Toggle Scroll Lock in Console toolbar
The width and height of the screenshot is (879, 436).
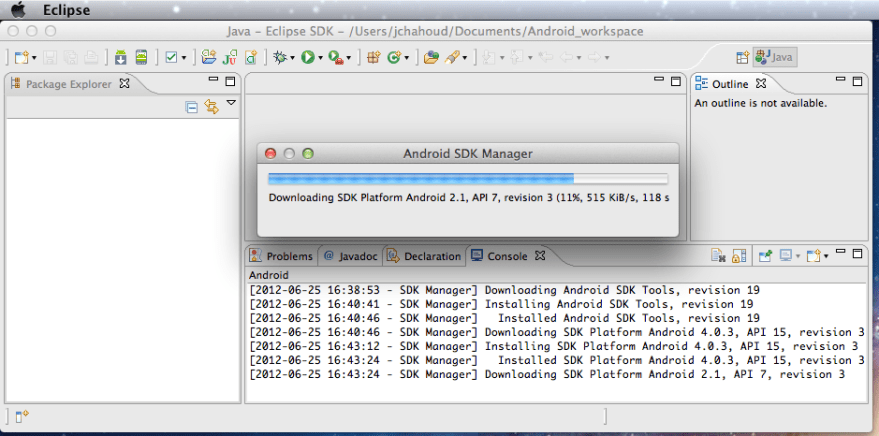coord(739,256)
